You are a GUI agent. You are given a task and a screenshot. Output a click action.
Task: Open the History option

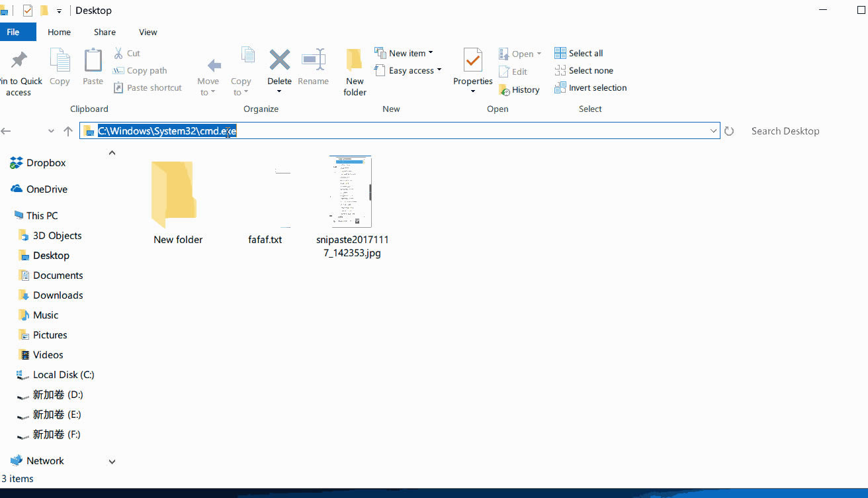click(x=519, y=90)
